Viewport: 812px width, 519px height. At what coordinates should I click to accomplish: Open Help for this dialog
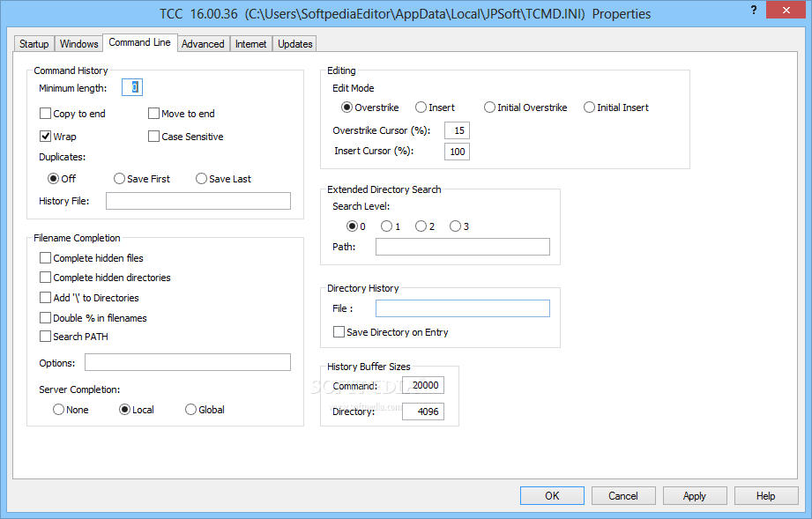pos(766,496)
